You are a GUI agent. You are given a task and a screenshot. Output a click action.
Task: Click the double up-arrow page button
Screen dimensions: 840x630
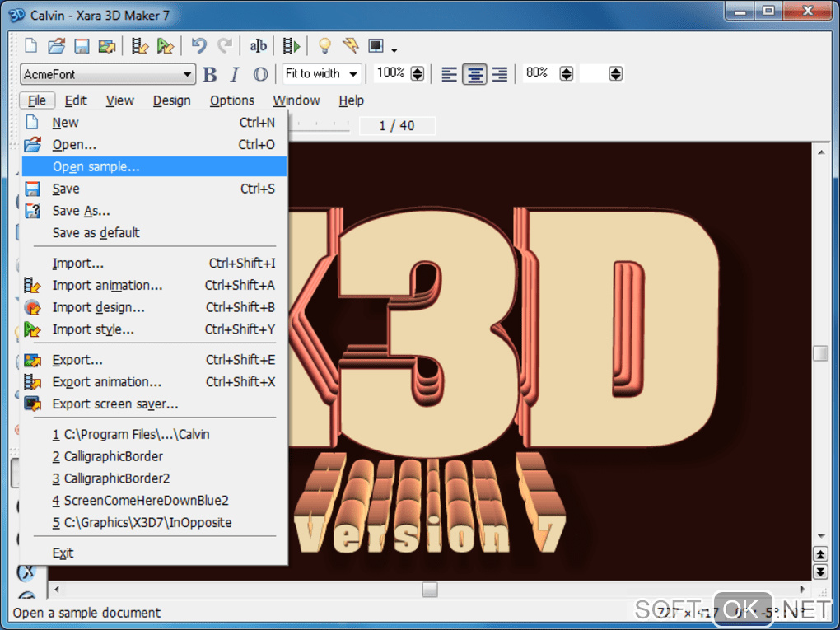tap(820, 553)
